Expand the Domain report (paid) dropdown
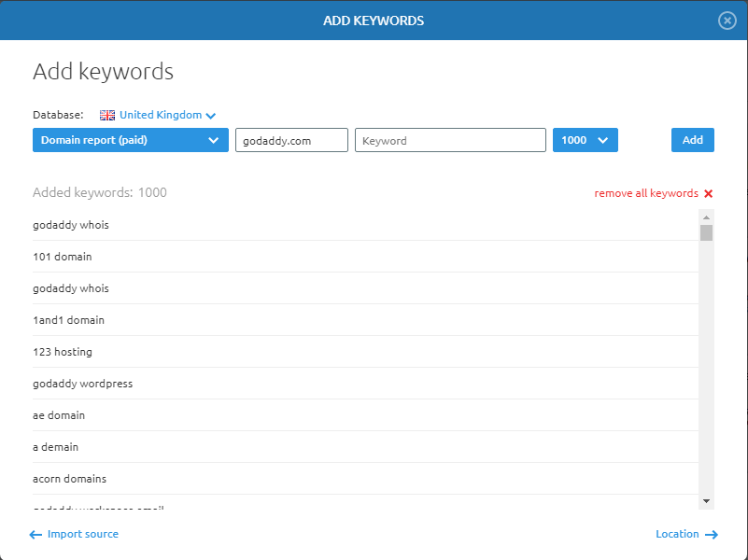This screenshot has height=560, width=748. (x=130, y=140)
